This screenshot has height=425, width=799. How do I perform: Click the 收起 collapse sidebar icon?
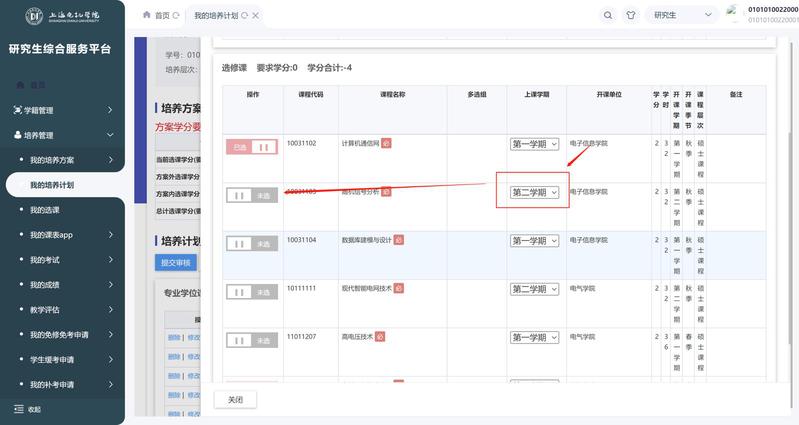click(19, 409)
